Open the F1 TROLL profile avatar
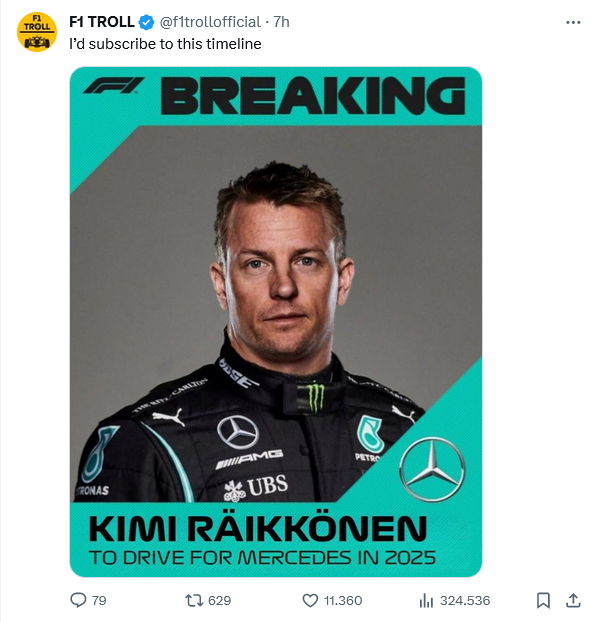 point(37,32)
